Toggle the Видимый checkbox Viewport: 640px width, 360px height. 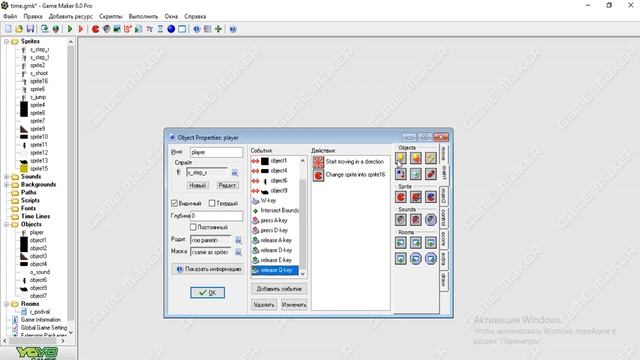tap(174, 203)
